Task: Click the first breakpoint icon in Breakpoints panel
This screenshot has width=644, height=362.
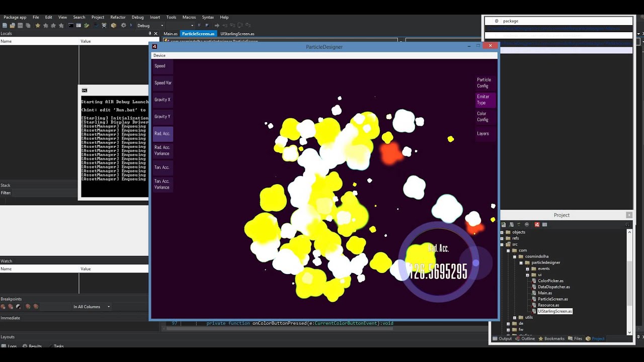Action: pyautogui.click(x=3, y=307)
